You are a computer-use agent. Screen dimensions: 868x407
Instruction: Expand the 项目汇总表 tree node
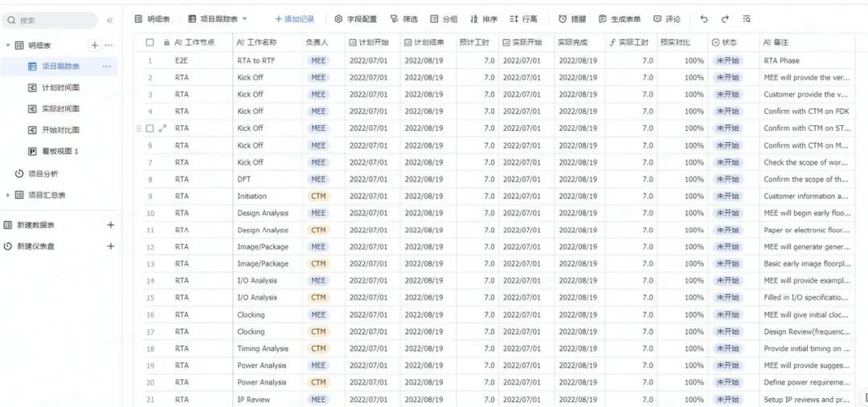point(8,195)
